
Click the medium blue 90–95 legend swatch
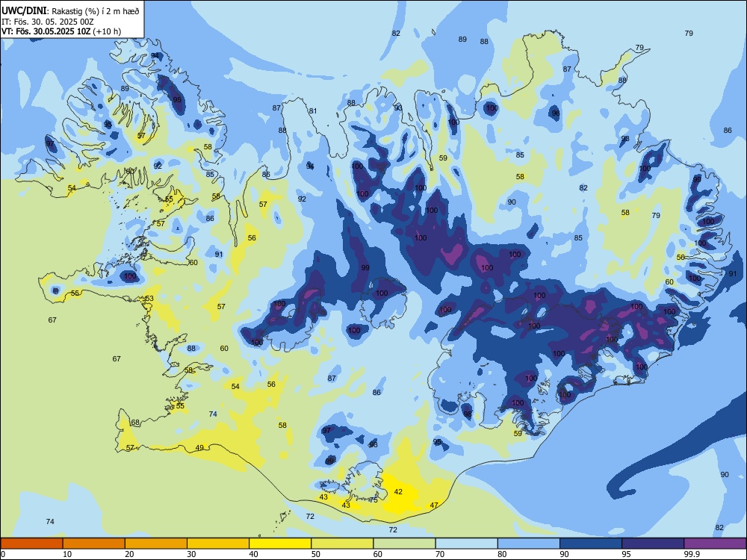click(591, 544)
